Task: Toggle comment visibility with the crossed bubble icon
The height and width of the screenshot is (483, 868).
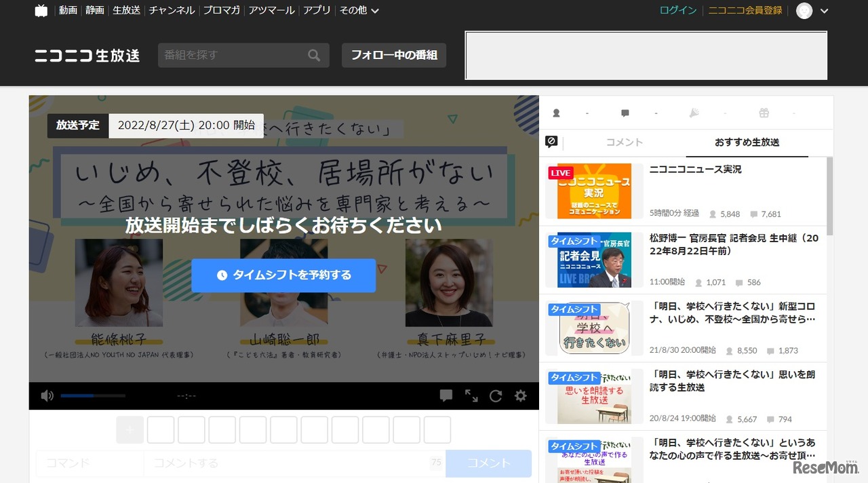Action: tap(551, 142)
